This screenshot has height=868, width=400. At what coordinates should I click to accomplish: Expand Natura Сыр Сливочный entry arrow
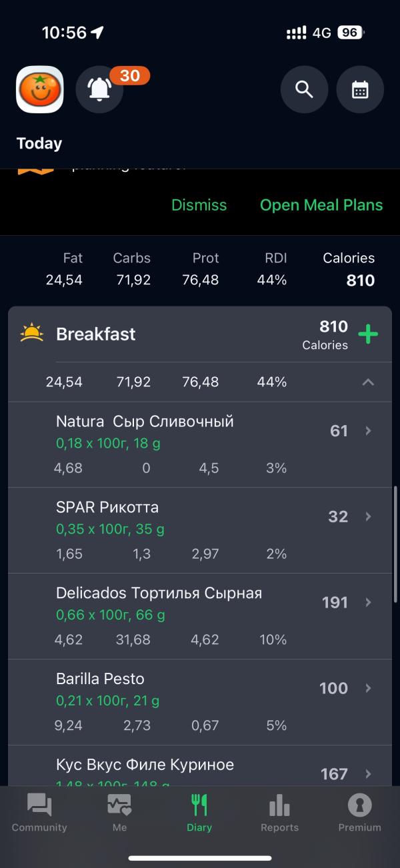point(368,431)
